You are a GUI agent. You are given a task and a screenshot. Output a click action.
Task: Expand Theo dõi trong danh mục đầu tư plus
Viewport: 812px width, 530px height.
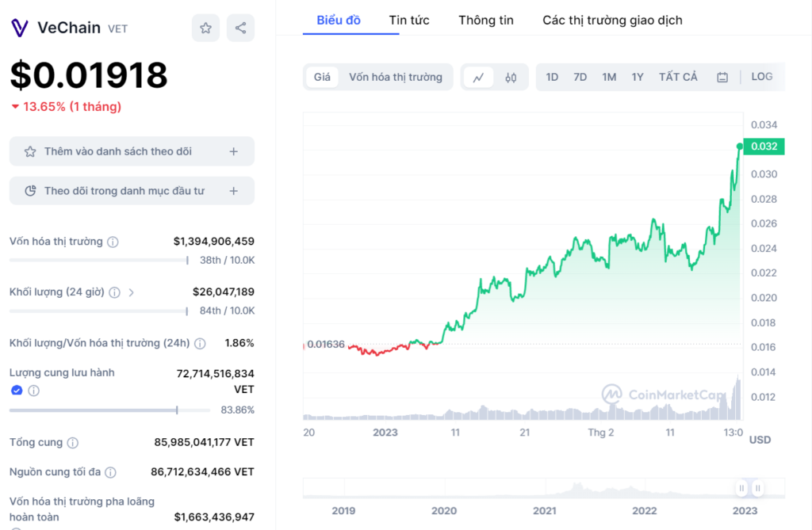coord(233,191)
